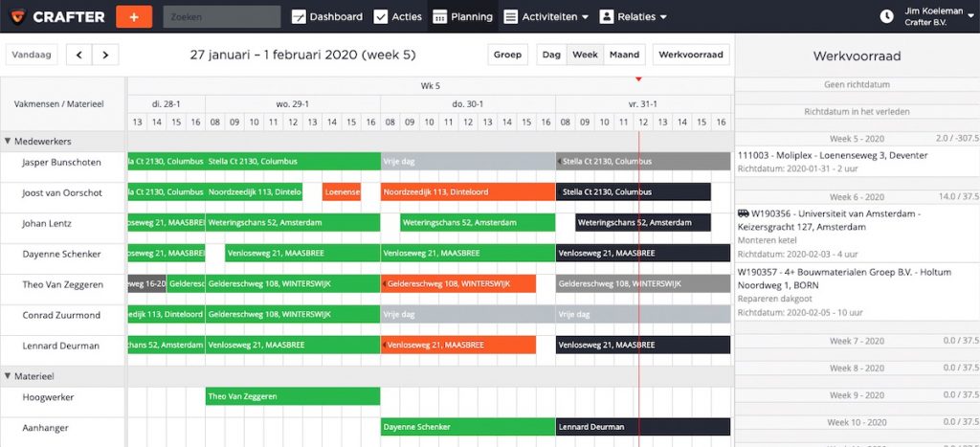Open Johan Lentz's dark Weteringschans Friday block
This screenshot has width=980, height=447.
click(x=643, y=223)
